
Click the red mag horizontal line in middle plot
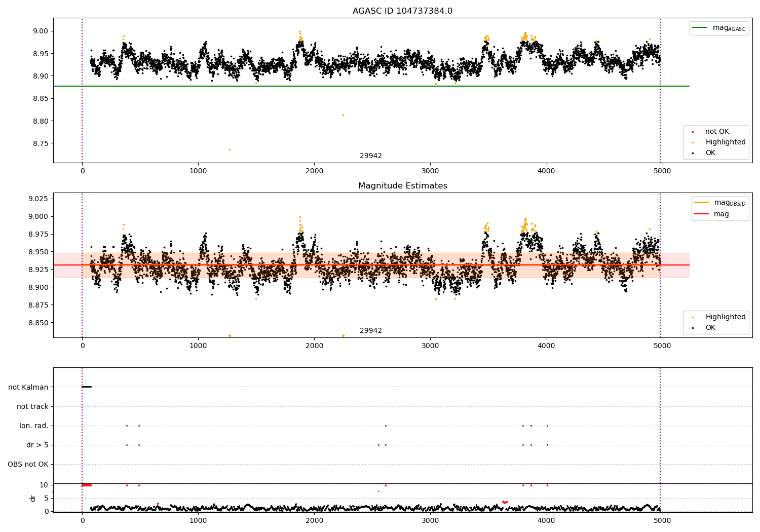pos(371,265)
